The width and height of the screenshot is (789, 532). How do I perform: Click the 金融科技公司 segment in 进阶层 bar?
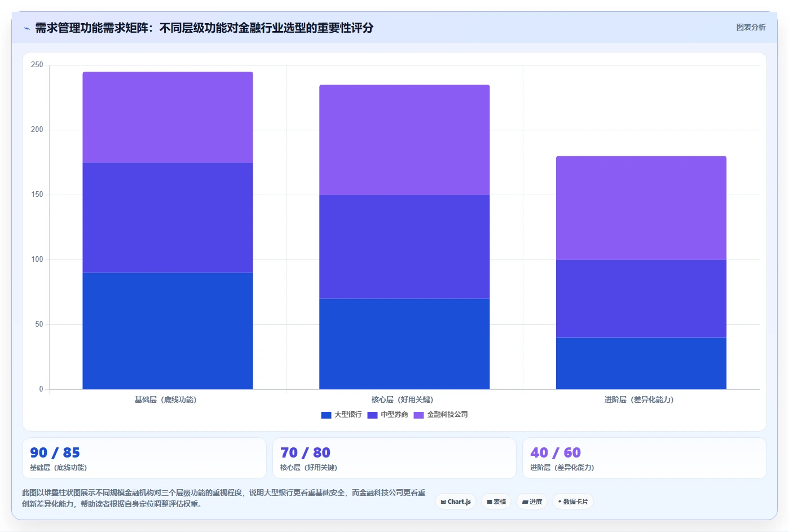point(641,208)
